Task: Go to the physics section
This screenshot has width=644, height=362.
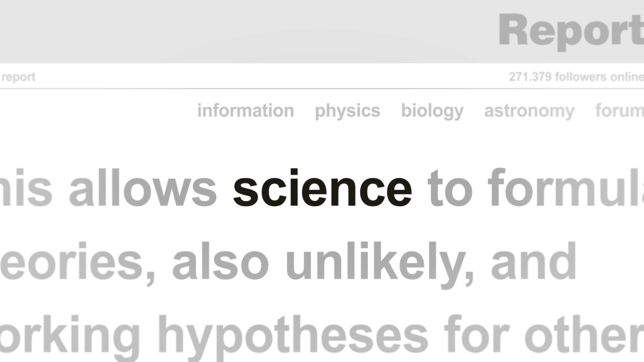Action: (x=348, y=112)
